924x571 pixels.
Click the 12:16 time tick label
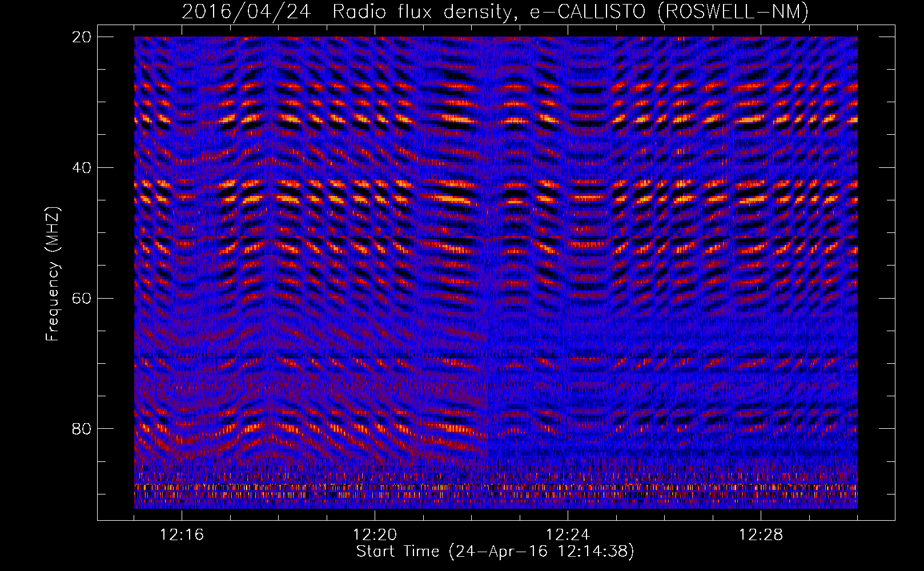pyautogui.click(x=182, y=535)
